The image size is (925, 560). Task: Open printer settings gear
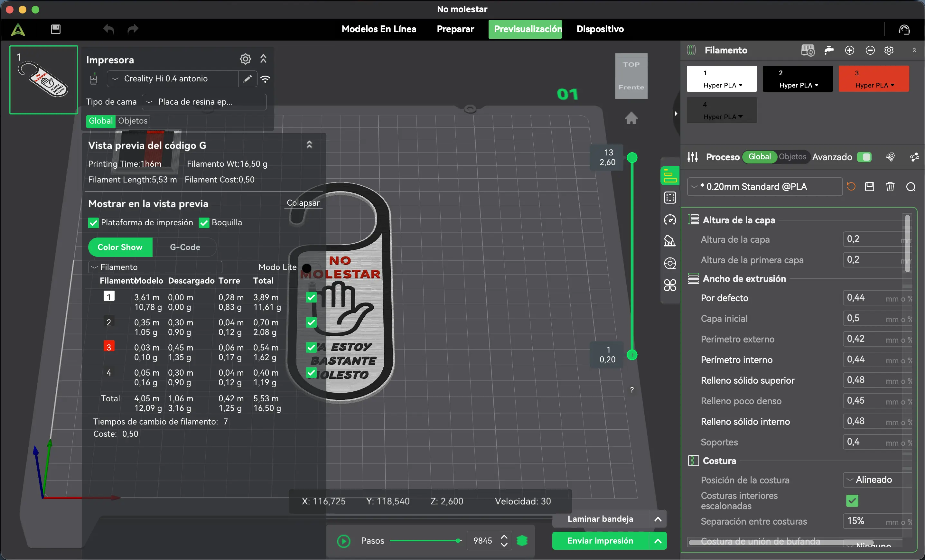click(245, 59)
